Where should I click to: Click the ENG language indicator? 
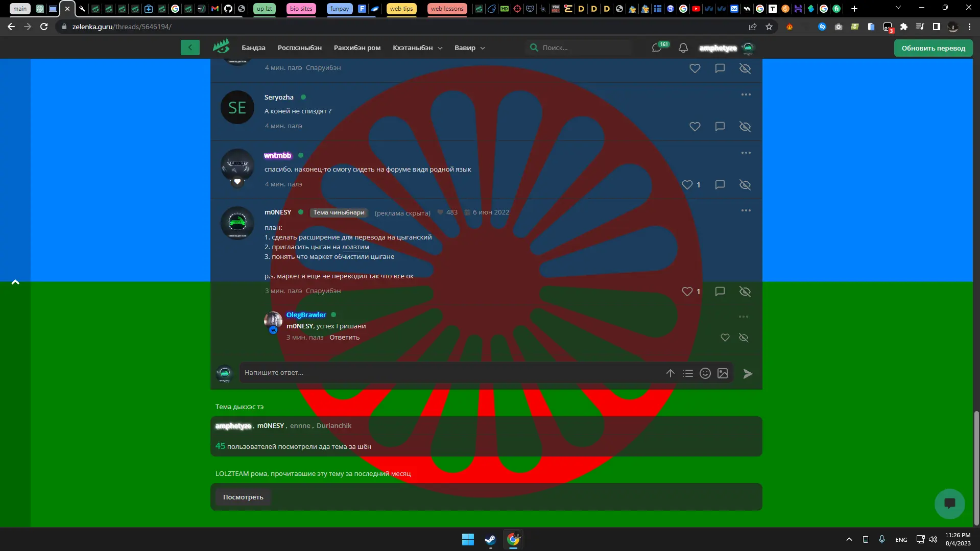[901, 539]
